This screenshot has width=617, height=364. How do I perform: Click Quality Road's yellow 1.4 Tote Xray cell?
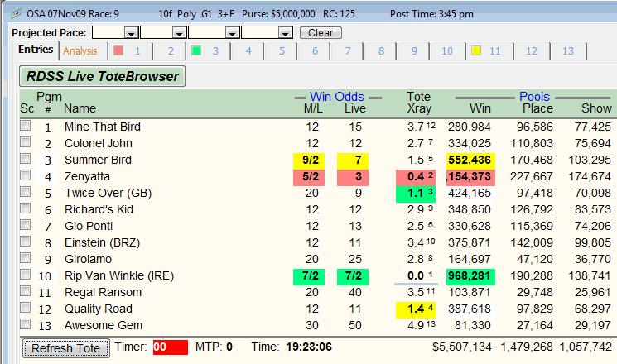[416, 309]
